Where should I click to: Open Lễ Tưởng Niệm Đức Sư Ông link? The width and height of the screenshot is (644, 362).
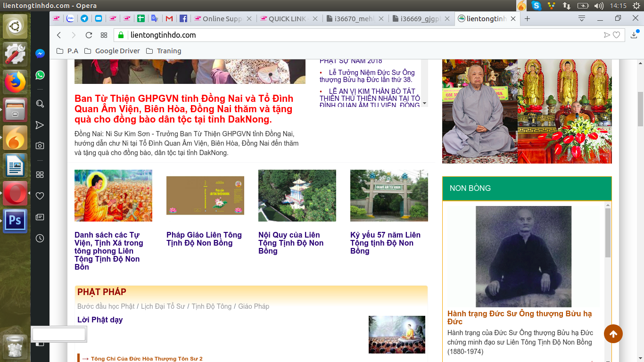367,76
